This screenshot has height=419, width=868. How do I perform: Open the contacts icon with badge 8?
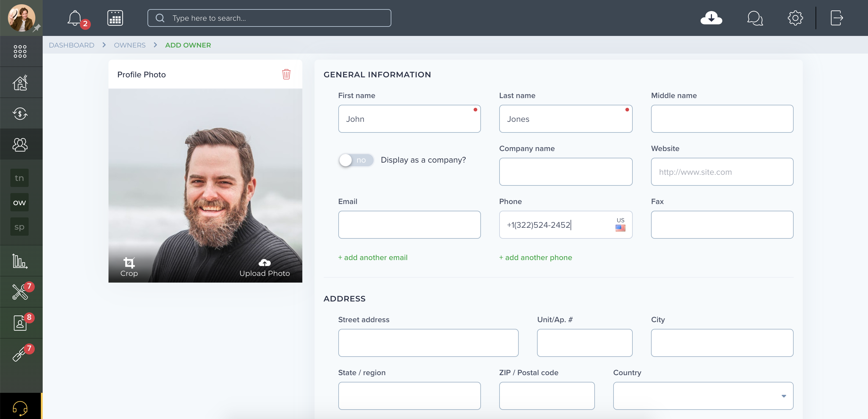click(x=20, y=323)
